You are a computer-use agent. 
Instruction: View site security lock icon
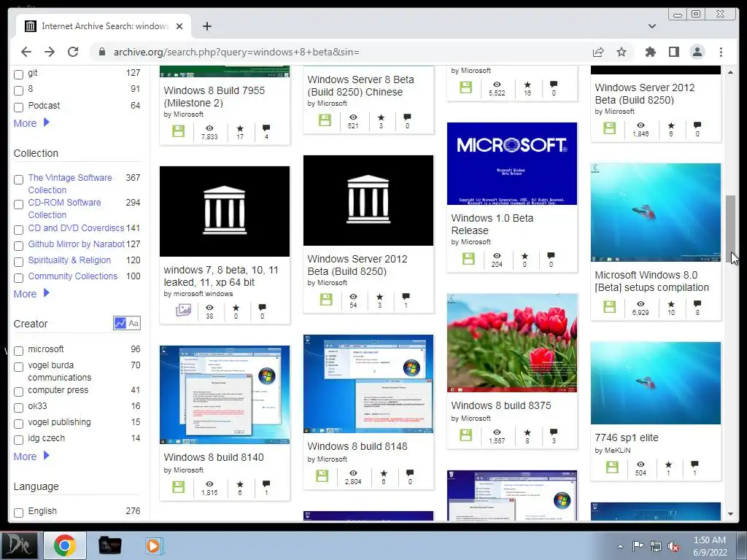101,52
